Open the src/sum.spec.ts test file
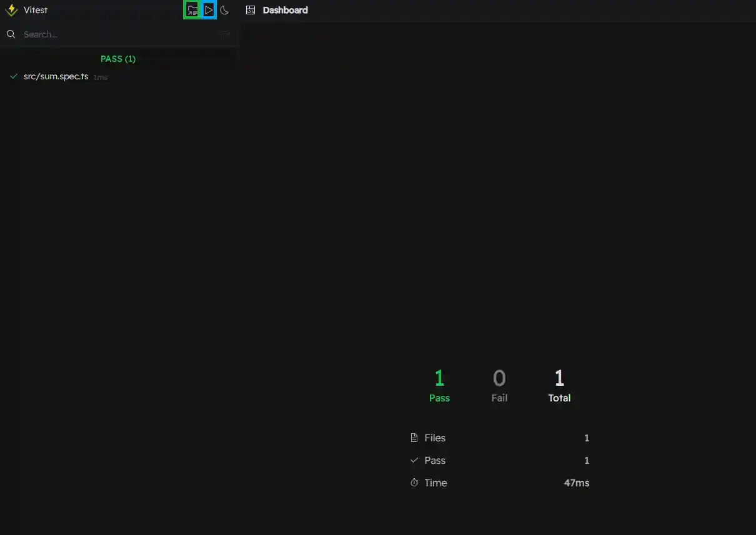 point(56,77)
